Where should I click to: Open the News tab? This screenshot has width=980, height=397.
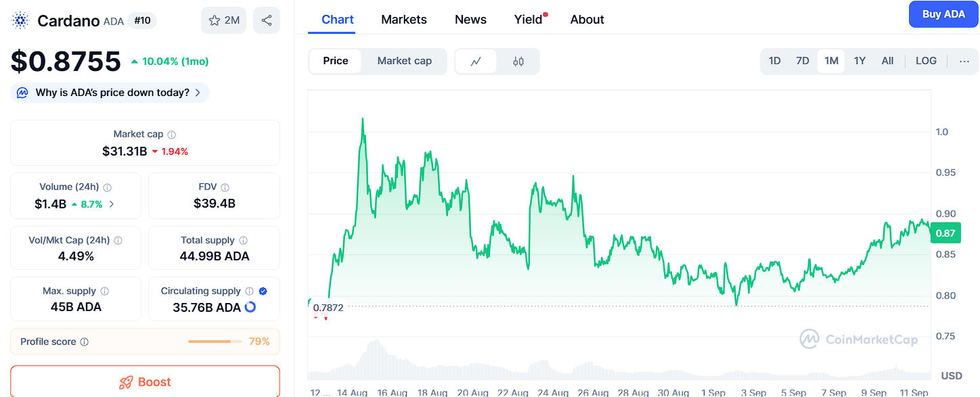tap(470, 20)
